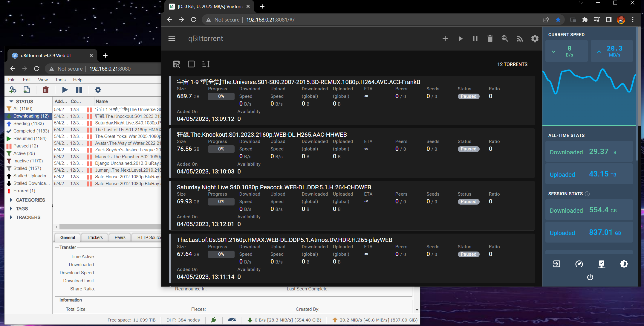Select the All (1196) status filter
This screenshot has width=644, height=326.
(x=28, y=109)
